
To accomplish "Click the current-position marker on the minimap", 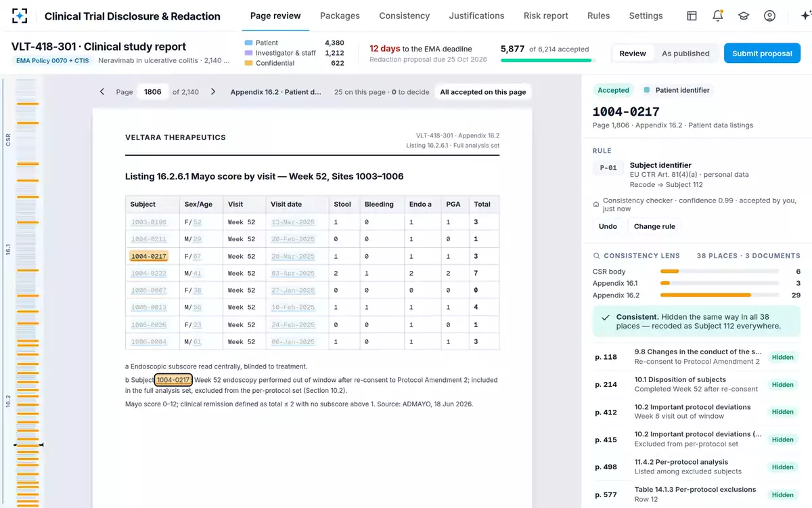I will (28, 445).
